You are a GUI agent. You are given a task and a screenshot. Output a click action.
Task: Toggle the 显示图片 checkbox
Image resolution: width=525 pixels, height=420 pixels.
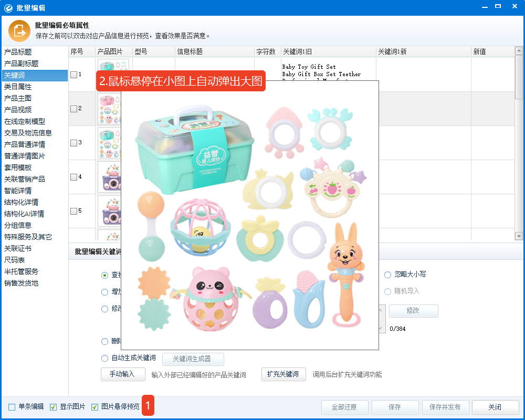tap(53, 407)
